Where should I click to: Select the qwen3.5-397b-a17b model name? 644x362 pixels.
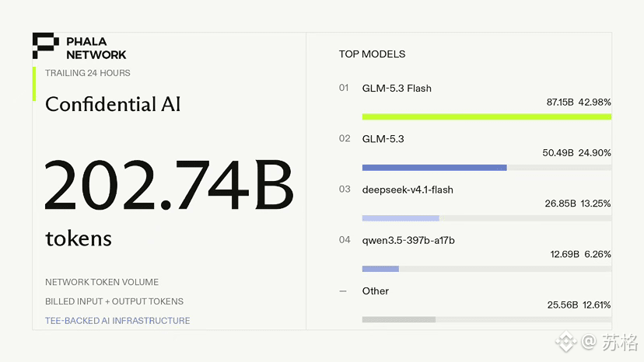[x=408, y=241]
